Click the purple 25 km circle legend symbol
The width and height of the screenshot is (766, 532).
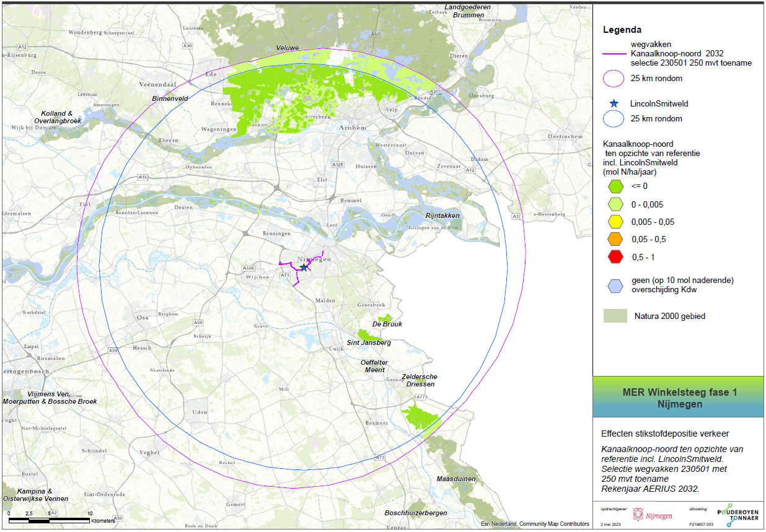[614, 79]
